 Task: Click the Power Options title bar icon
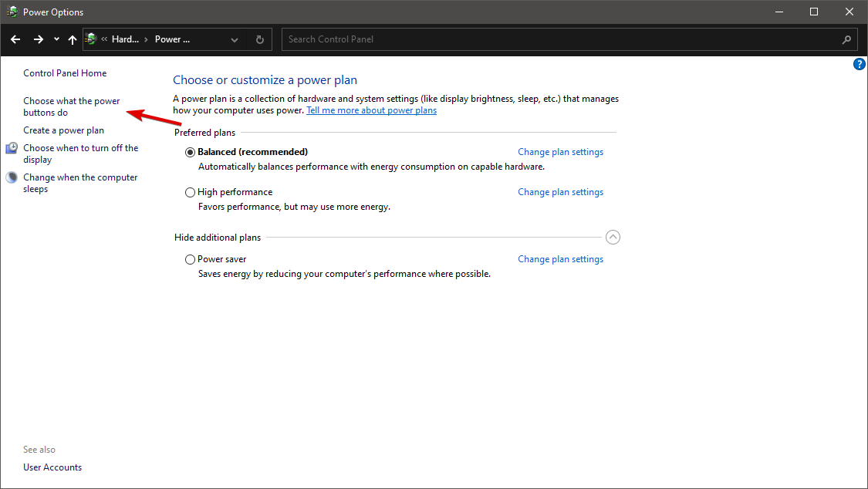pos(12,12)
